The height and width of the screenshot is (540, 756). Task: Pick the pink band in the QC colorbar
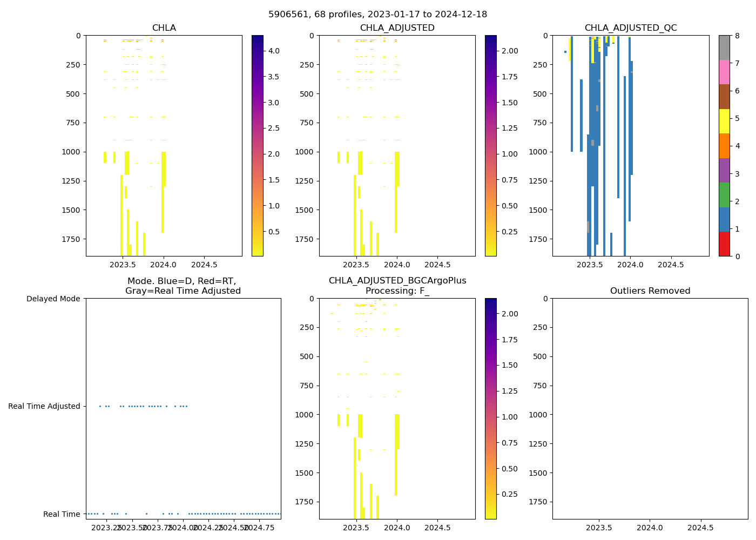pyautogui.click(x=724, y=72)
